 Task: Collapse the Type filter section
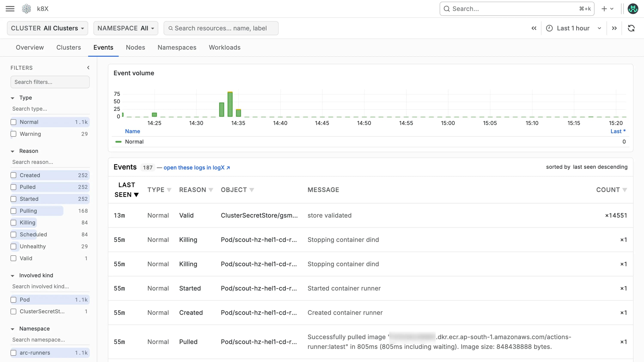coord(12,98)
